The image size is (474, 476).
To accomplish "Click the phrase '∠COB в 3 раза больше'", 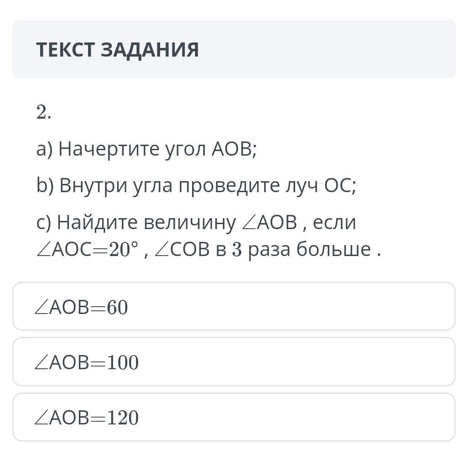I will [x=267, y=250].
